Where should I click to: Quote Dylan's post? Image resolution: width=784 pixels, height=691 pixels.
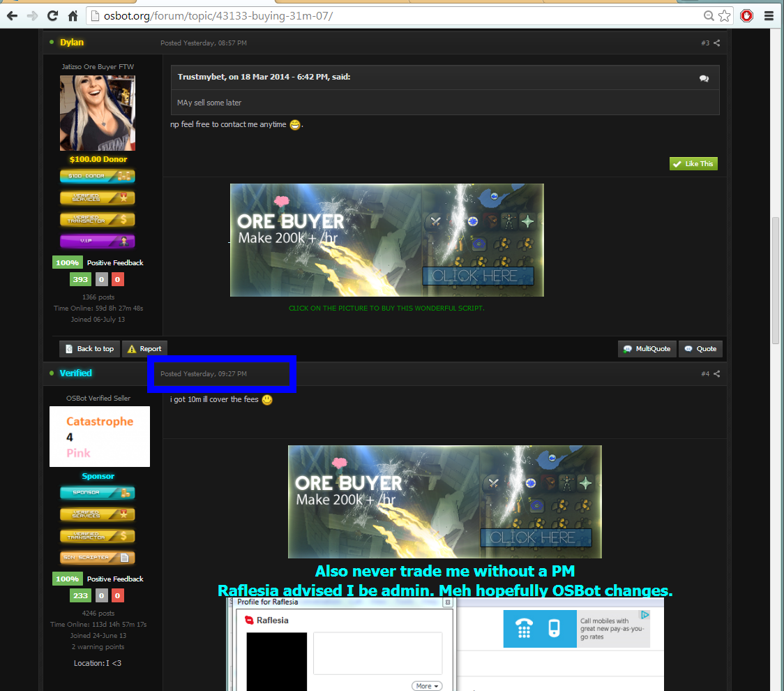pos(701,349)
